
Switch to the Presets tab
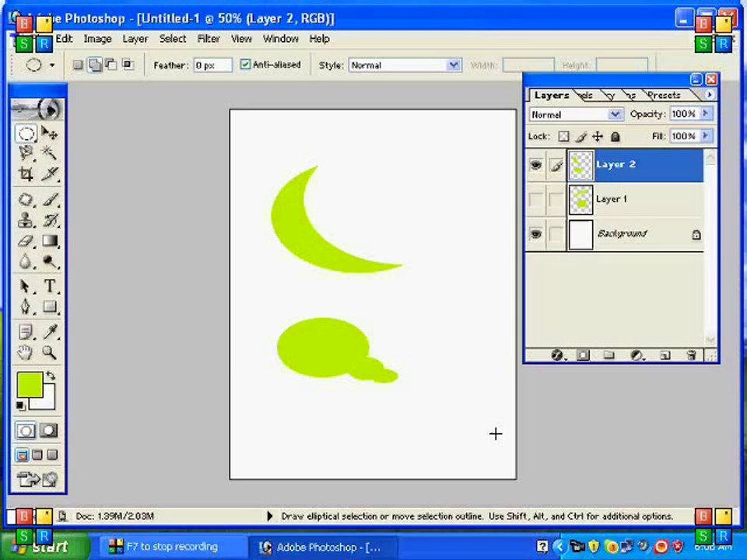tap(664, 95)
